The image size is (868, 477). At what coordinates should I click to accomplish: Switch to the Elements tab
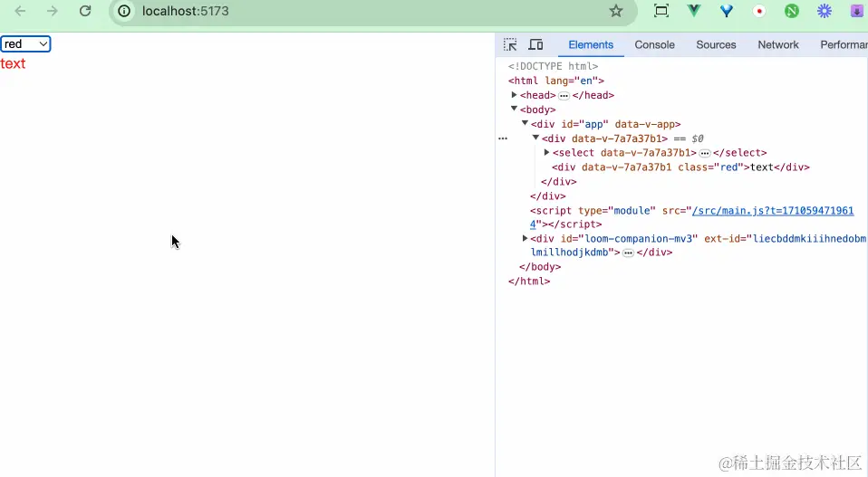[591, 44]
